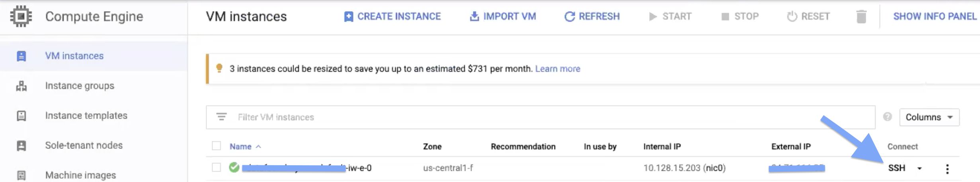
Task: Focus the Filter VM instances field
Action: [541, 117]
